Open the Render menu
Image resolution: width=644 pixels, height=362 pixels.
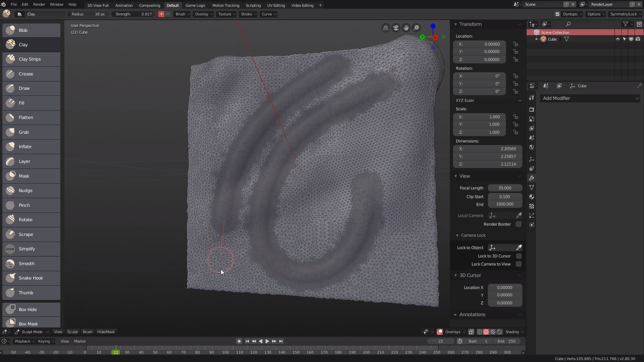[x=39, y=4]
